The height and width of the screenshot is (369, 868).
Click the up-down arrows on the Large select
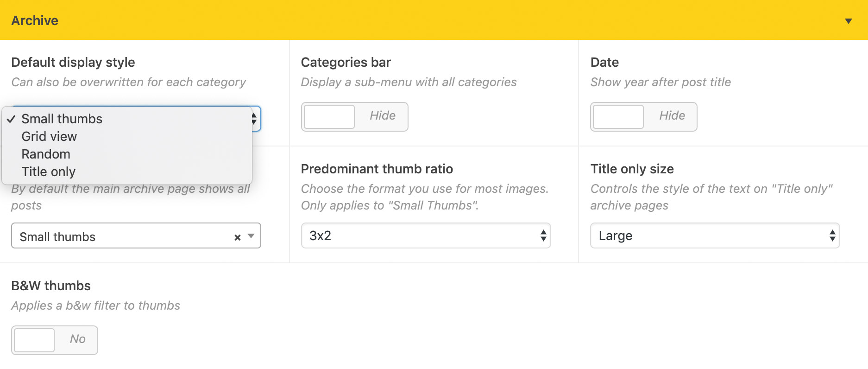pos(832,235)
